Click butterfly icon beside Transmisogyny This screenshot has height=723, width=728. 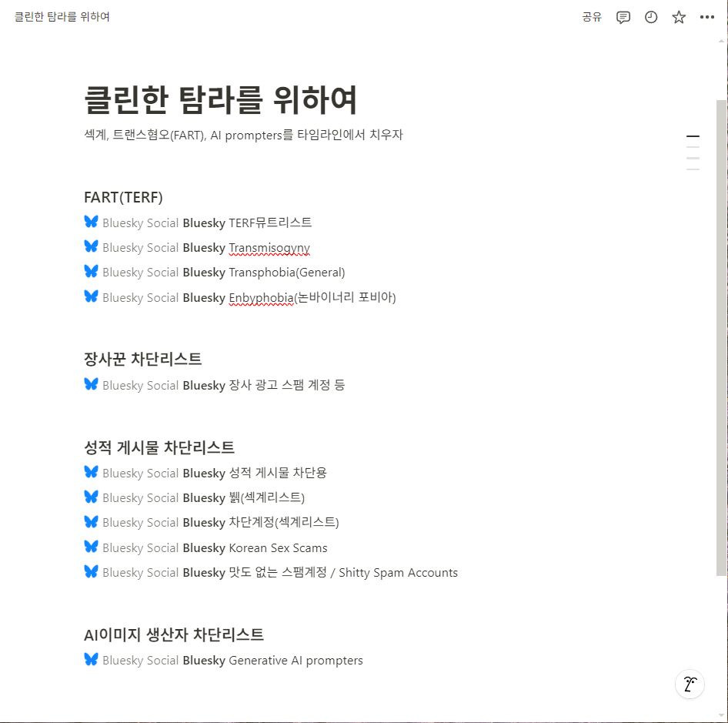(91, 246)
